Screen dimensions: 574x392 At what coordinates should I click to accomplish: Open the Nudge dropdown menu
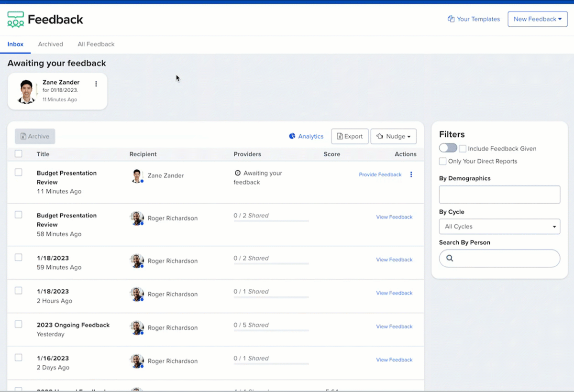[x=393, y=136]
